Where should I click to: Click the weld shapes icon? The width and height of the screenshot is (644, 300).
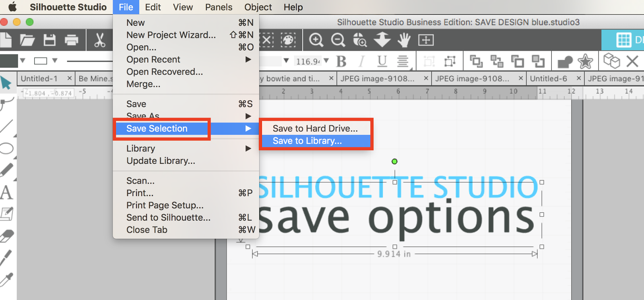pyautogui.click(x=565, y=62)
